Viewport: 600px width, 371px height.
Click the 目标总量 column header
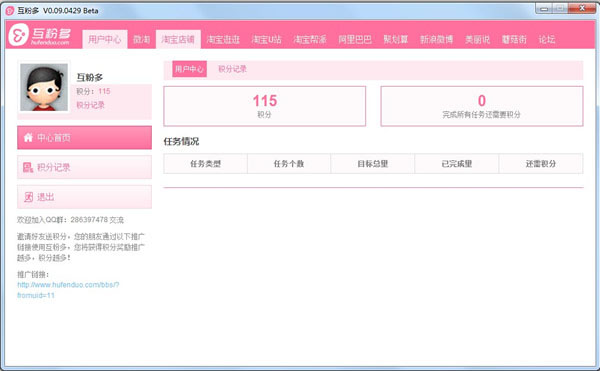pos(373,164)
